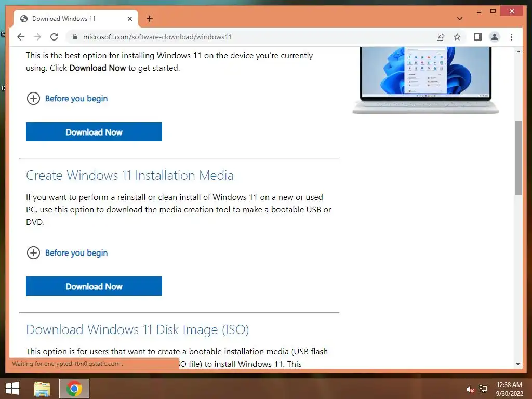Click the page's vertical scrollbar thumb
The width and height of the screenshot is (532, 399).
pyautogui.click(x=518, y=158)
